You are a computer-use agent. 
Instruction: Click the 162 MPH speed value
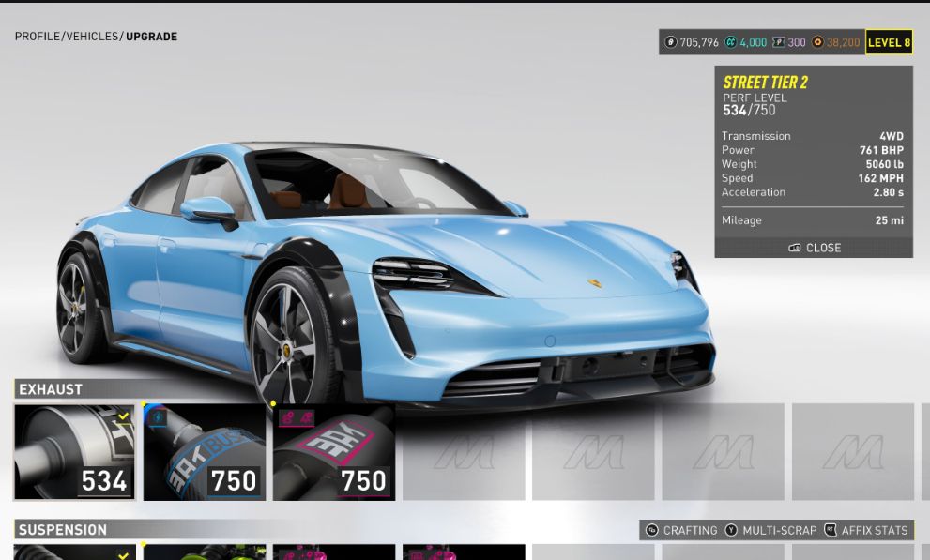[881, 178]
